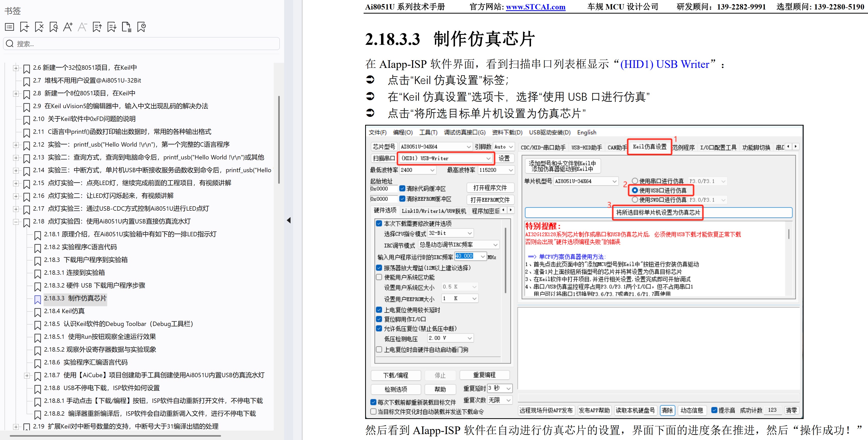Screen dimensions: 868x440
Task: Click the delete bookmark icon
Action: click(x=39, y=27)
